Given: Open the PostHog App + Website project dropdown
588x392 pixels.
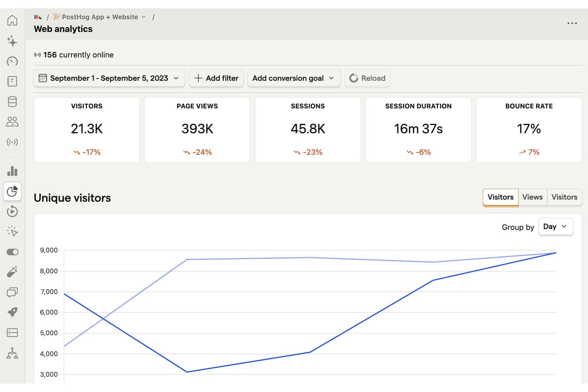Looking at the screenshot, I should click(x=100, y=17).
